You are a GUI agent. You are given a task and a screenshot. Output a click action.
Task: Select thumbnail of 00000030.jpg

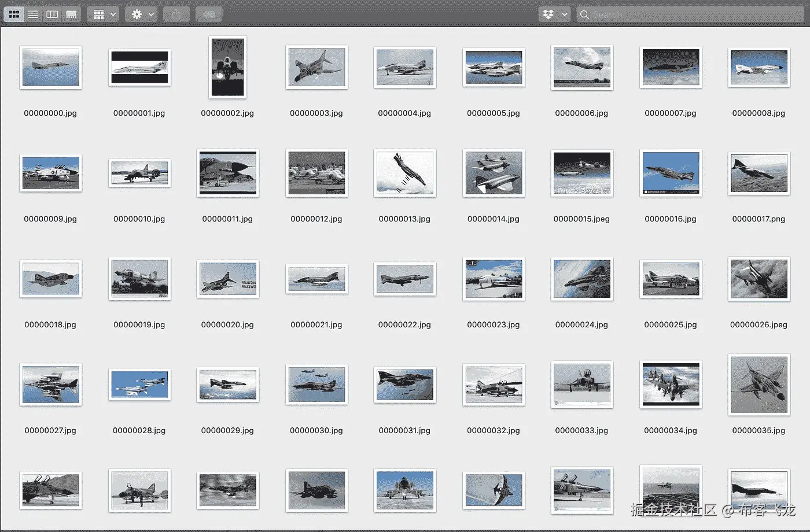(316, 385)
